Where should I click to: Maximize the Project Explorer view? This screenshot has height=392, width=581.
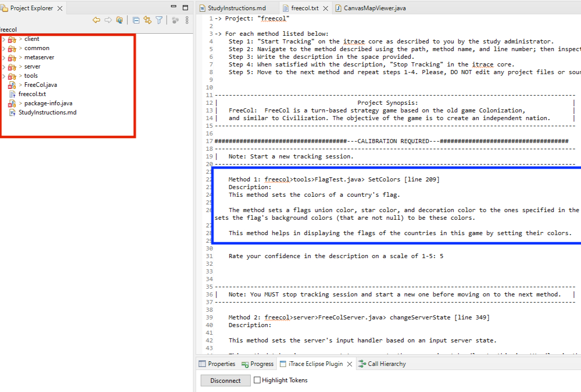click(x=185, y=7)
